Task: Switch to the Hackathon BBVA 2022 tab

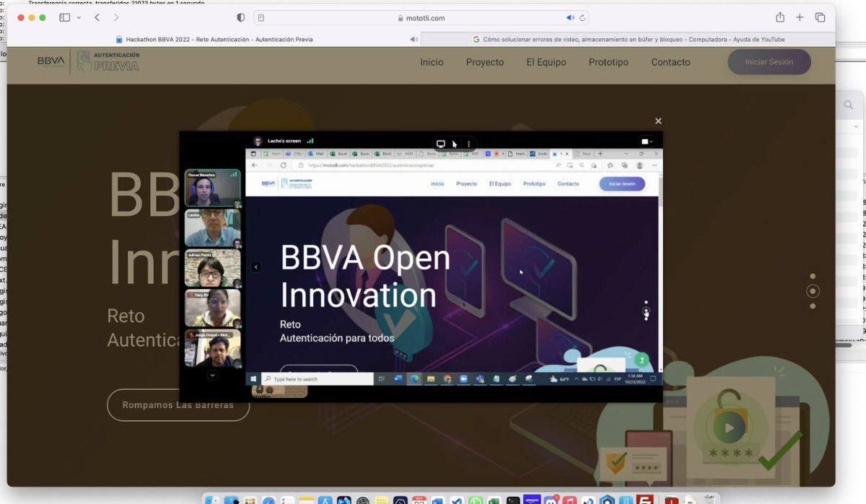Action: pyautogui.click(x=214, y=40)
